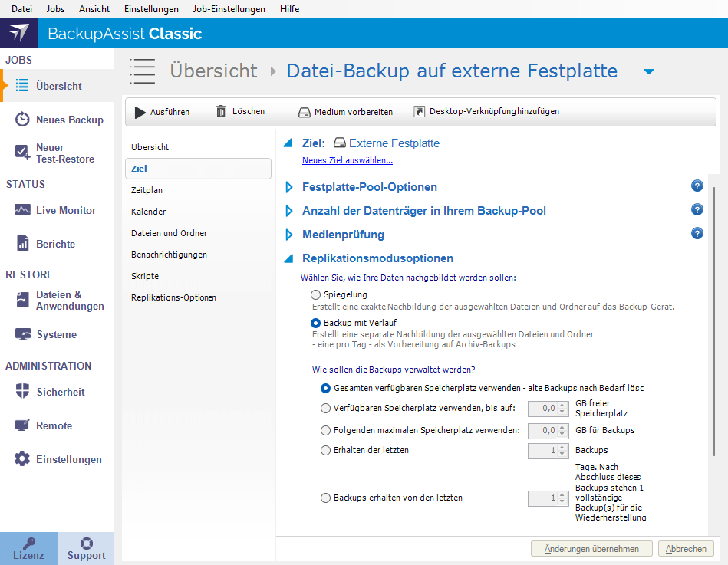Click the Desktop-Verknüpfung hinzufügen icon

click(x=420, y=111)
